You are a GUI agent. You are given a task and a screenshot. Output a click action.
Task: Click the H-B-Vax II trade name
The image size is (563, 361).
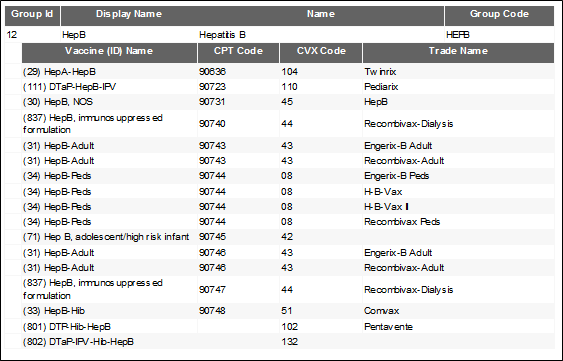click(x=386, y=207)
